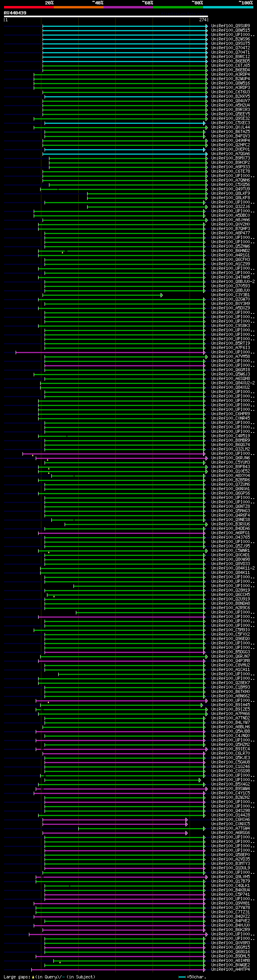Select hit UniRef100_B3RXU6
The image size is (257, 980).
230,524
